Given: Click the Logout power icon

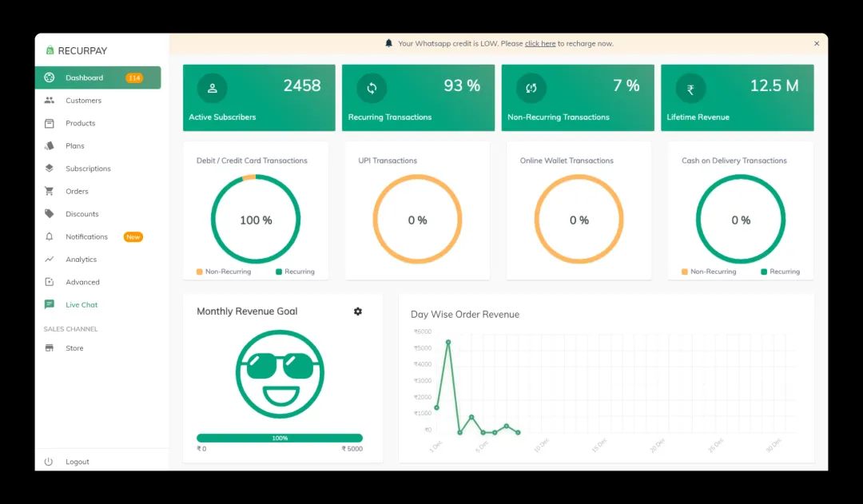Looking at the screenshot, I should 49,462.
